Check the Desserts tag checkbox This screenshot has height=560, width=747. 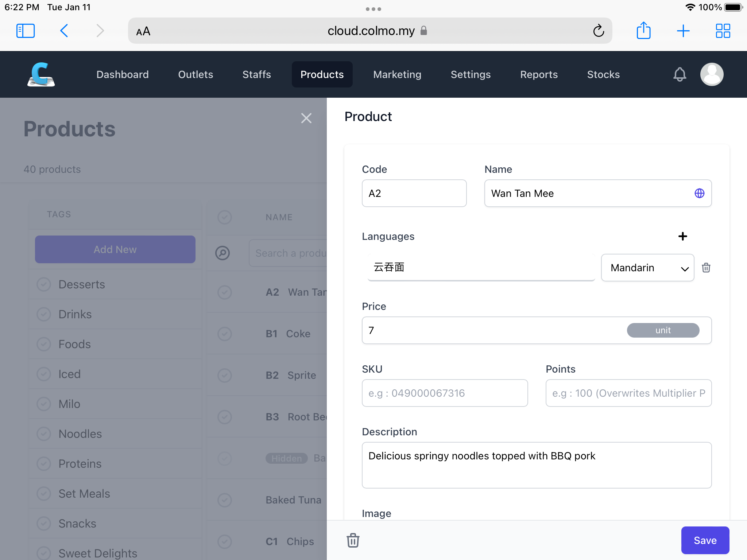[44, 284]
